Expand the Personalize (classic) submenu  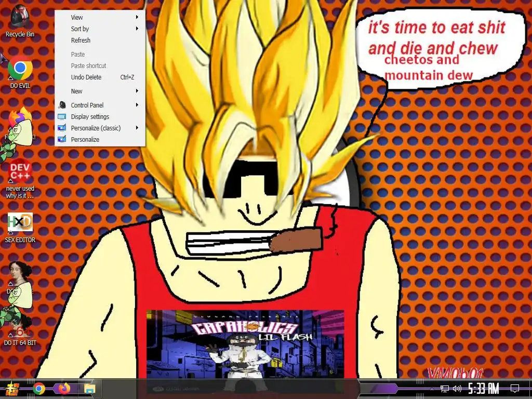(x=100, y=128)
